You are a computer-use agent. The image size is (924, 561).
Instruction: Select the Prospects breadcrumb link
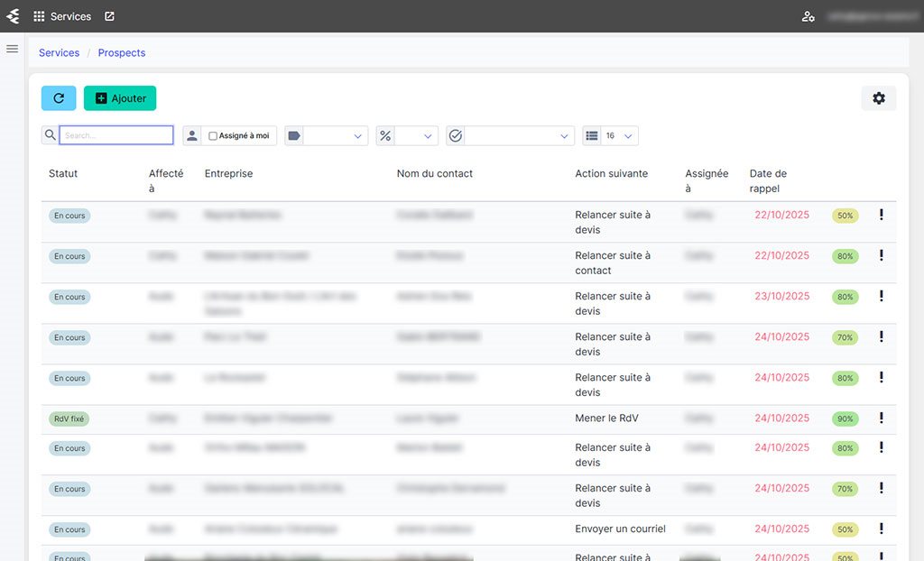click(122, 53)
